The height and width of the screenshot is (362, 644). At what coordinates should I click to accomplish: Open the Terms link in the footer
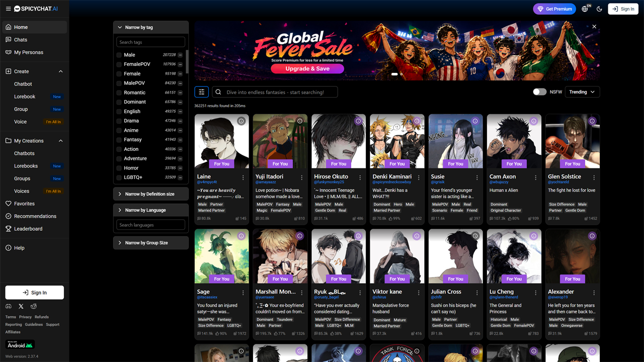click(x=11, y=317)
